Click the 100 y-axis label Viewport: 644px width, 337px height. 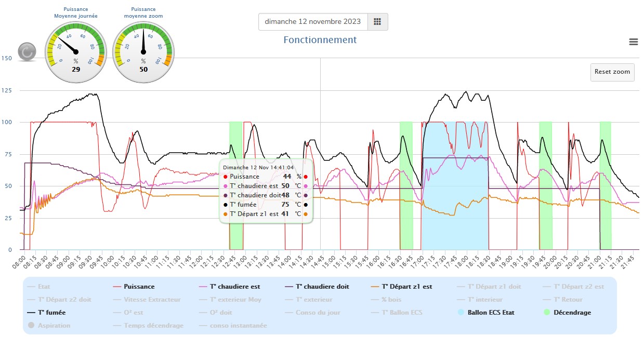point(6,122)
